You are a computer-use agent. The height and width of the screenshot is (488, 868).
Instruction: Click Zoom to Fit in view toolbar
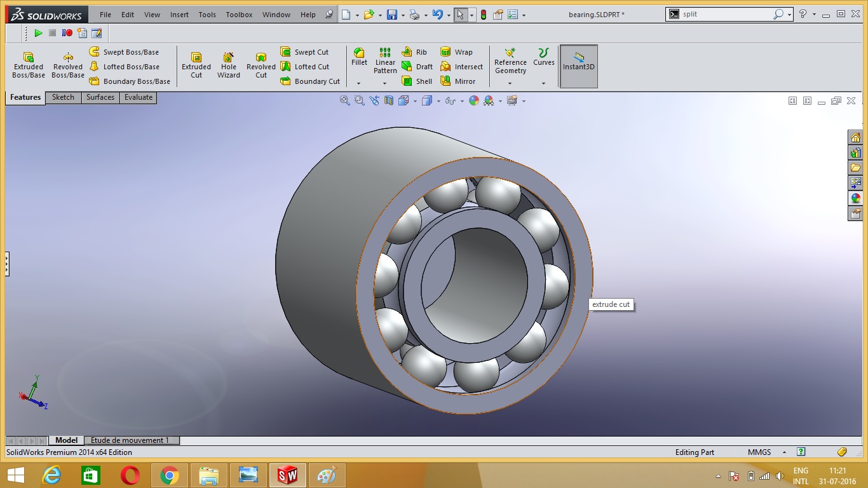(x=345, y=100)
